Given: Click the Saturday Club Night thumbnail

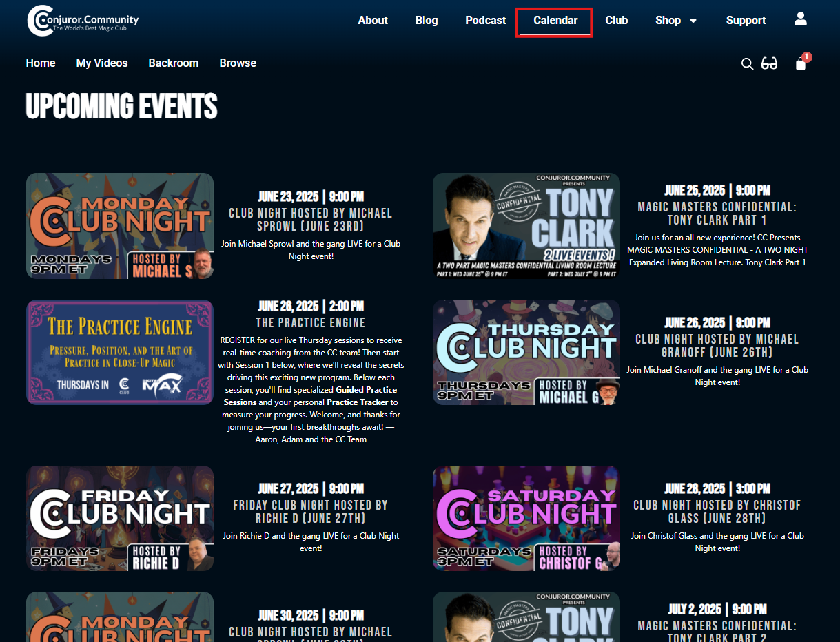Looking at the screenshot, I should coord(526,518).
